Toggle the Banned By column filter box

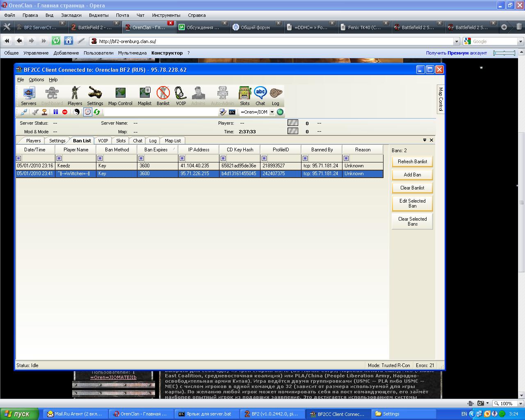pos(305,158)
